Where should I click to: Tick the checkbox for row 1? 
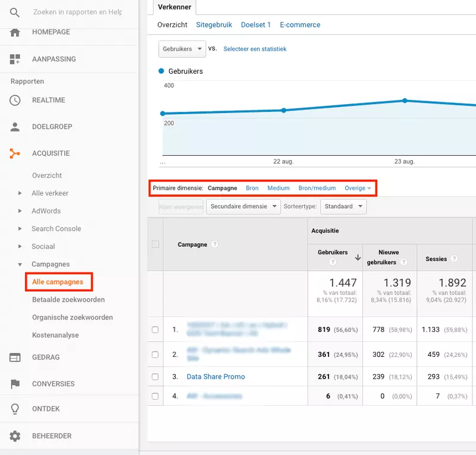click(x=155, y=330)
